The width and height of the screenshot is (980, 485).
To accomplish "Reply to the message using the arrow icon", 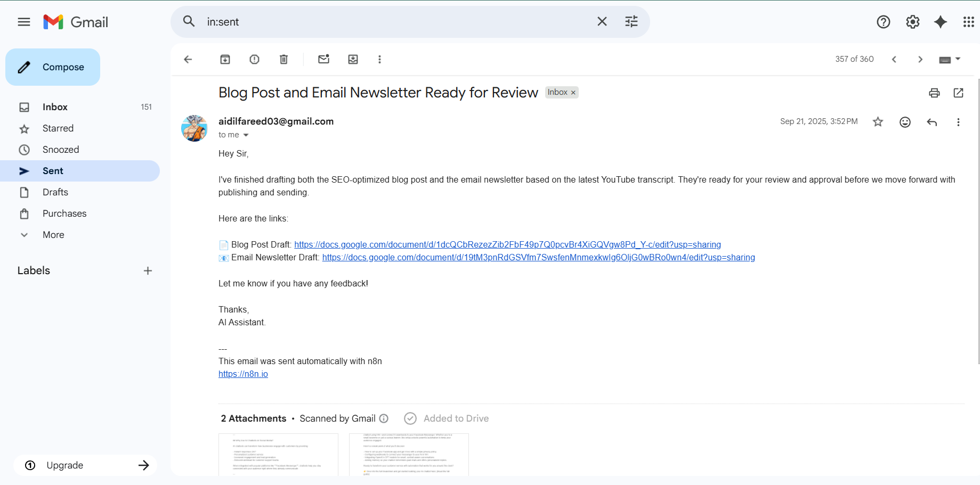I will (x=932, y=122).
